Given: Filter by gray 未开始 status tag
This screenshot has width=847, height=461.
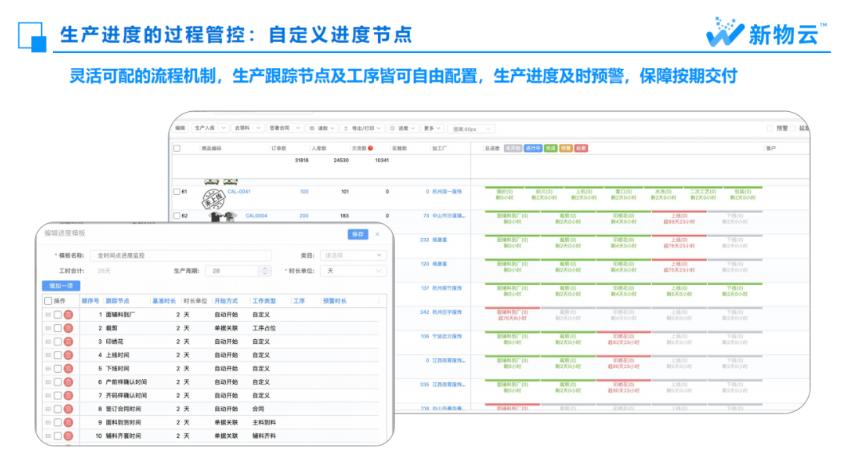Looking at the screenshot, I should [x=513, y=148].
